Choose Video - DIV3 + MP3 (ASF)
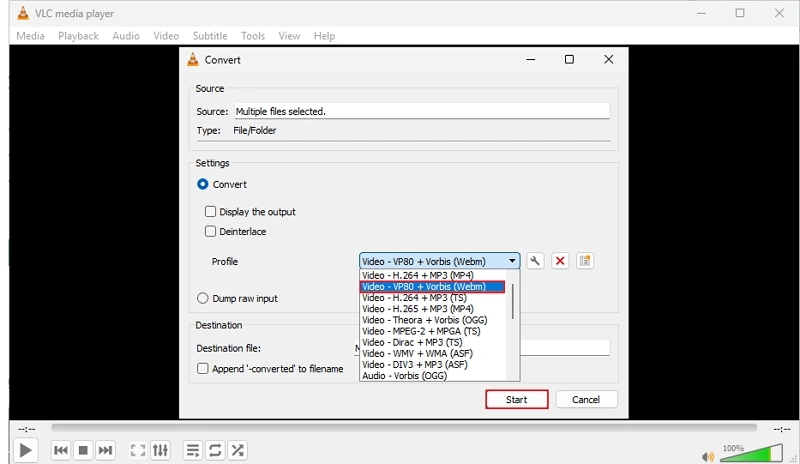Image resolution: width=800 pixels, height=464 pixels. pyautogui.click(x=433, y=365)
